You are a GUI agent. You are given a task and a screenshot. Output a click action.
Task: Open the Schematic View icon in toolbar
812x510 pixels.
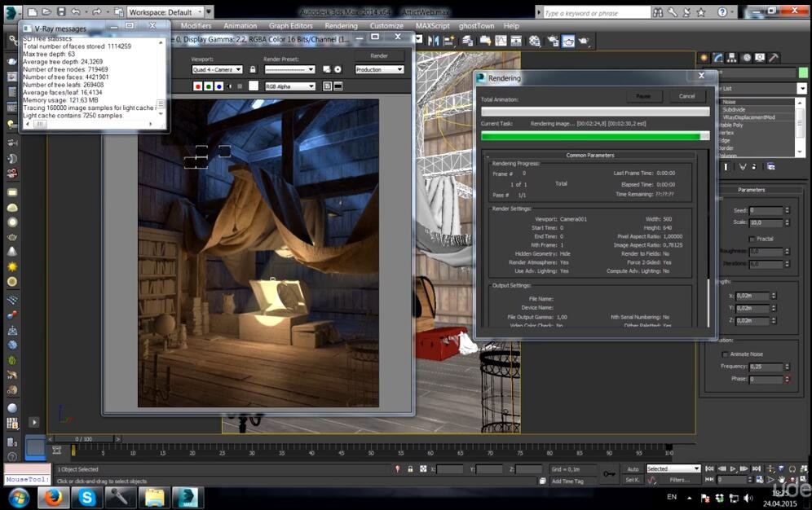click(516, 41)
